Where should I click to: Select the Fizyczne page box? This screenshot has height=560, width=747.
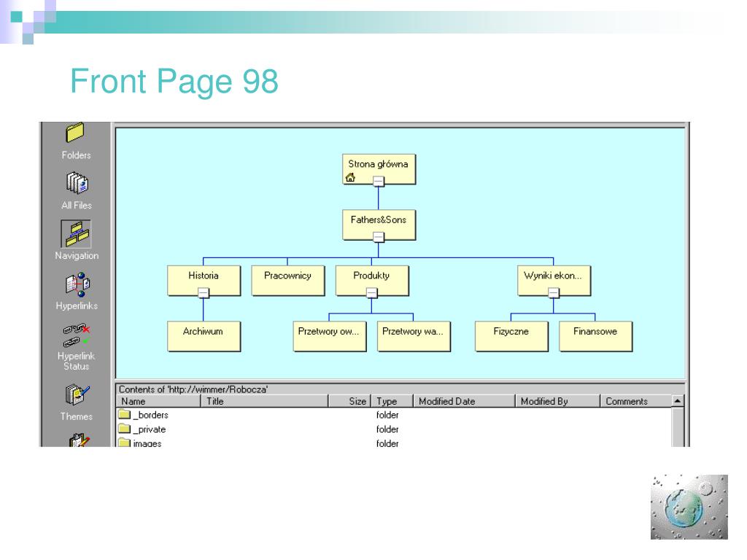[x=511, y=336]
